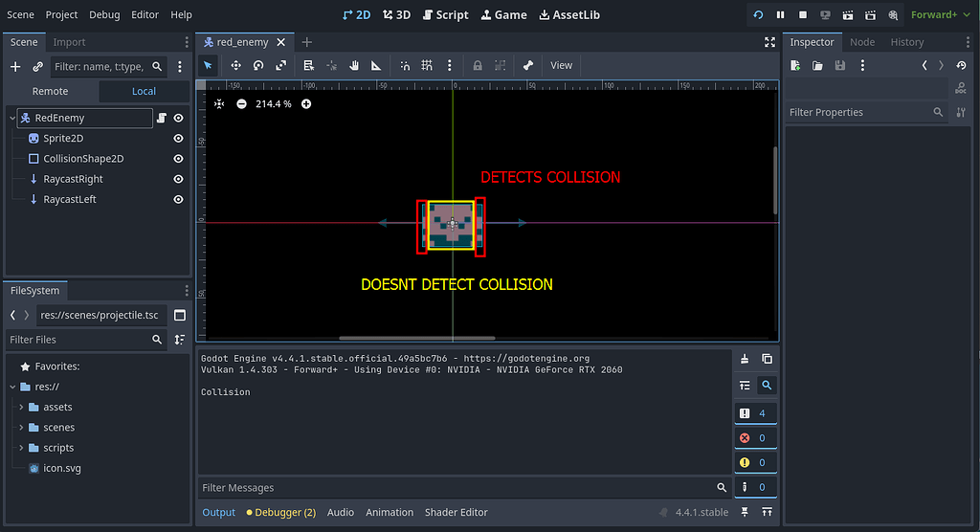
Task: Select the Move Mode tool
Action: tap(235, 65)
